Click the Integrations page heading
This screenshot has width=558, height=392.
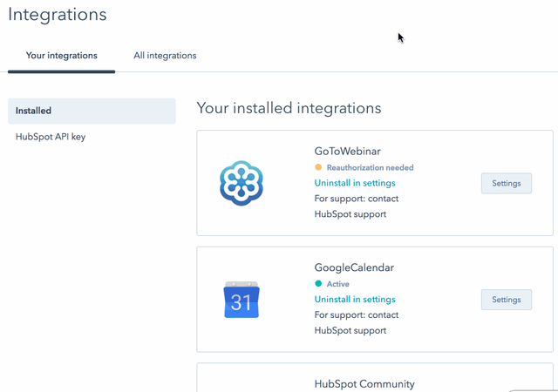pos(58,15)
